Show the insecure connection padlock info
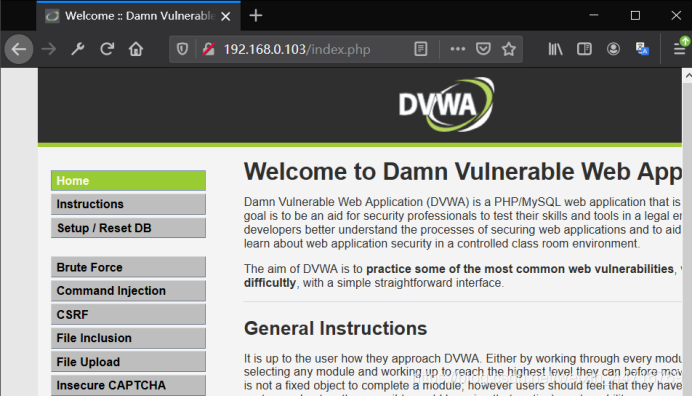The width and height of the screenshot is (693, 396). pos(209,49)
